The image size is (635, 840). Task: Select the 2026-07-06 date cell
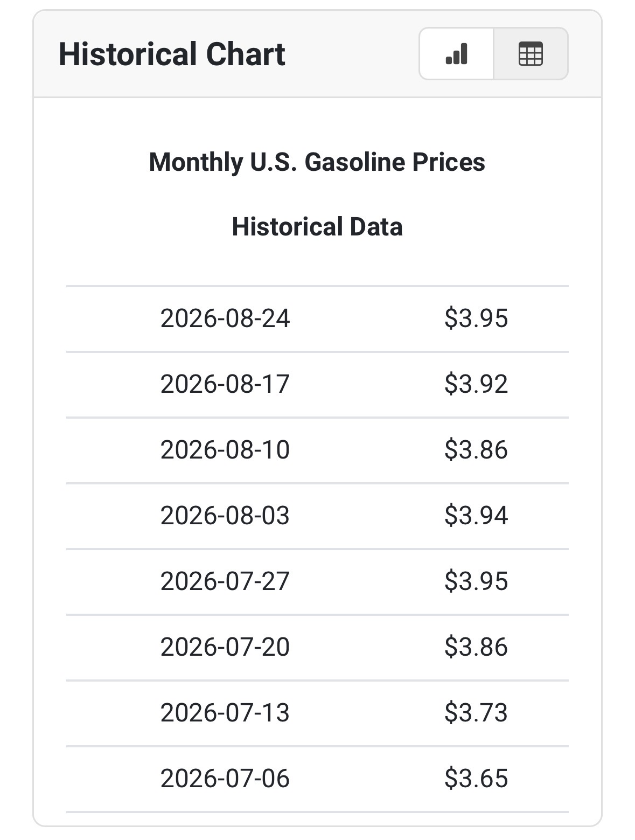click(x=225, y=779)
